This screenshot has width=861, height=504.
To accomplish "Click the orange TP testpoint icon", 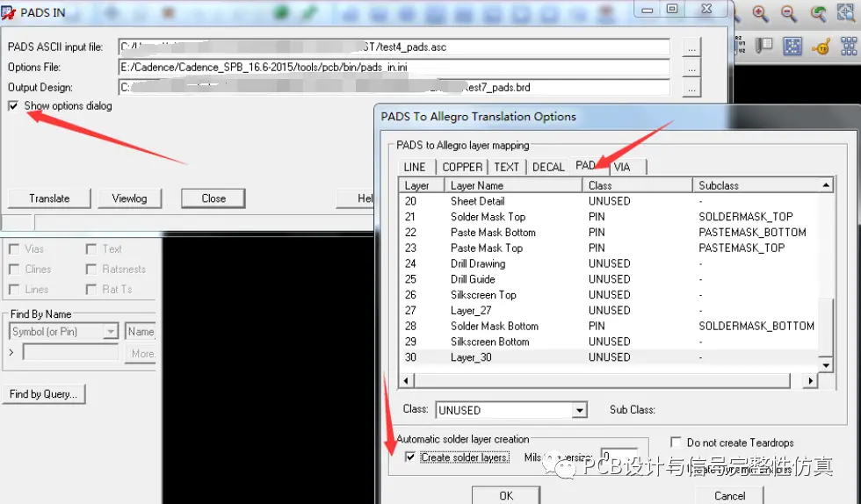I will [x=821, y=47].
